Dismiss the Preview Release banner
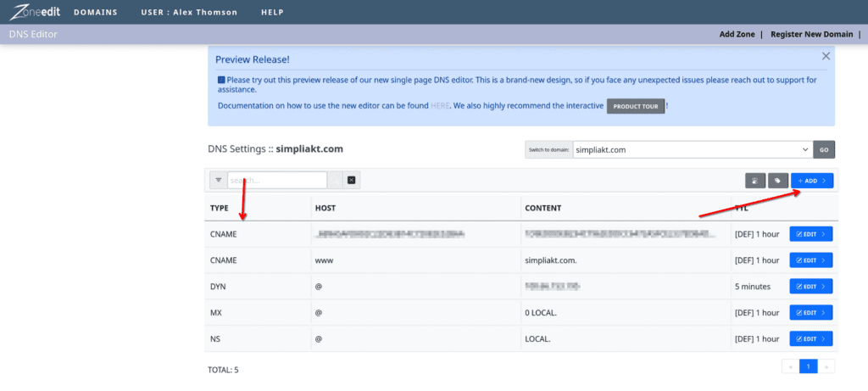The width and height of the screenshot is (868, 391). 826,56
